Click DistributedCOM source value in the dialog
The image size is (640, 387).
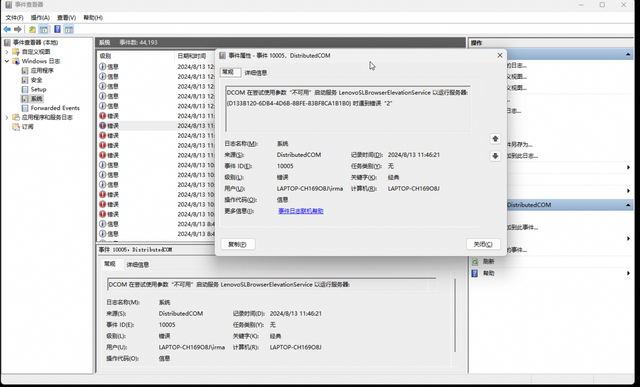pos(299,155)
